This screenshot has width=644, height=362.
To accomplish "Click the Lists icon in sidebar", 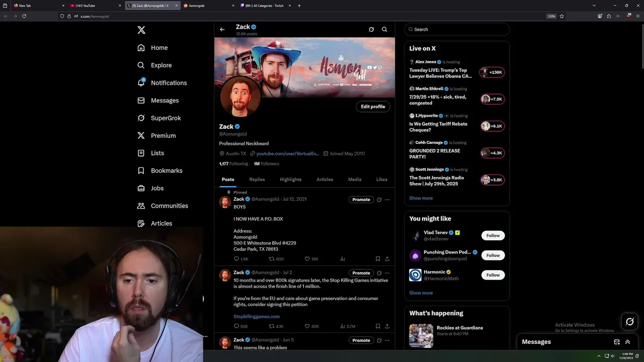I will click(141, 153).
